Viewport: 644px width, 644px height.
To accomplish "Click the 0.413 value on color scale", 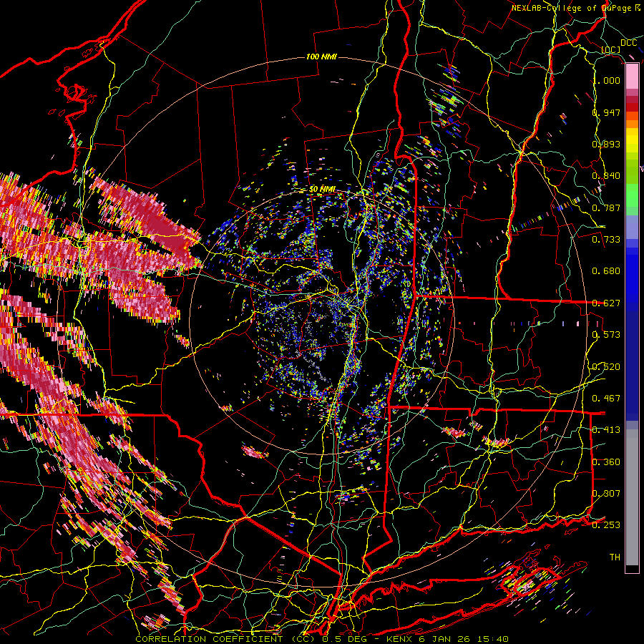I will coord(606,430).
